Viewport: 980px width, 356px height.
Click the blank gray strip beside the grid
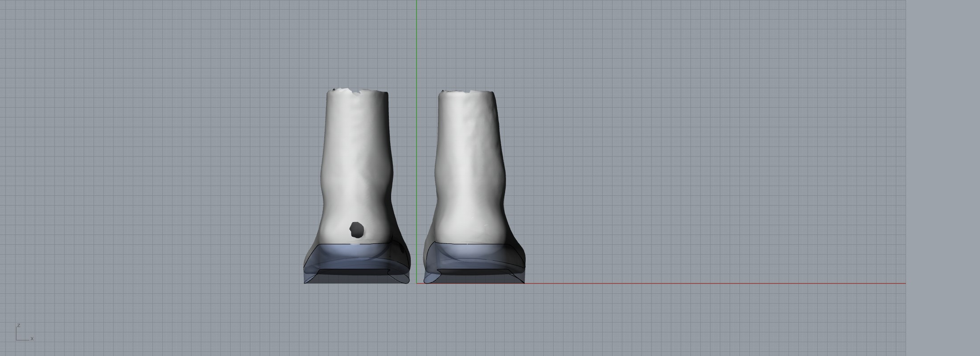click(x=942, y=178)
